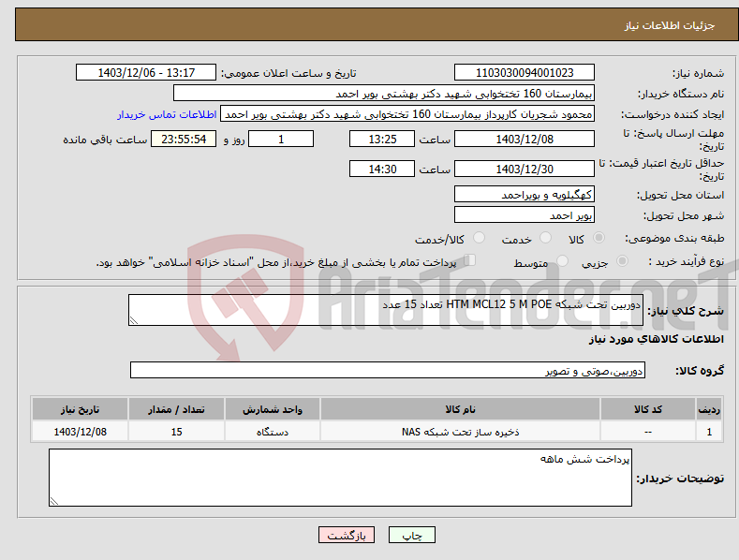
Task: Click response deadline date 1403/12/08 field
Action: (525, 139)
